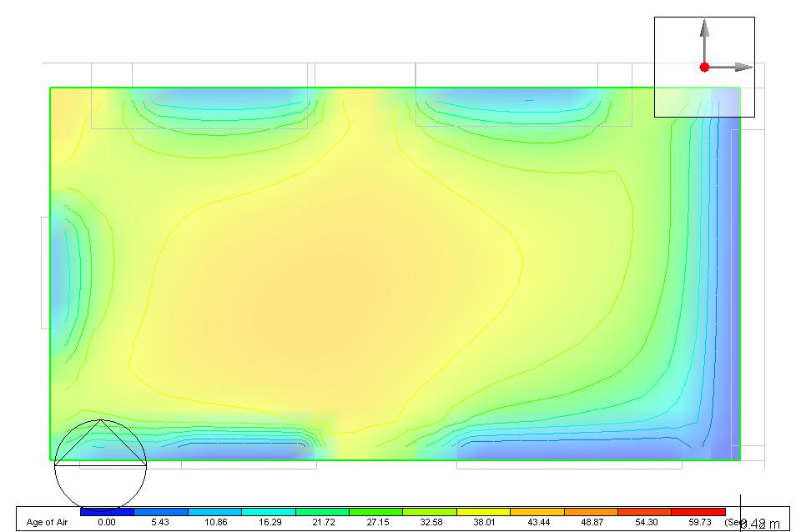This screenshot has width=806, height=532.
Task: Select the light blue legend swatch above 10.86
Action: tap(215, 512)
